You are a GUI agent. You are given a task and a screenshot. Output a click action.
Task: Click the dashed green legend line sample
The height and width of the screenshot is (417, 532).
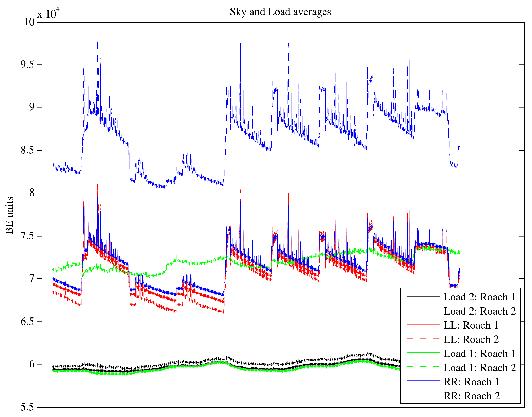tap(423, 367)
